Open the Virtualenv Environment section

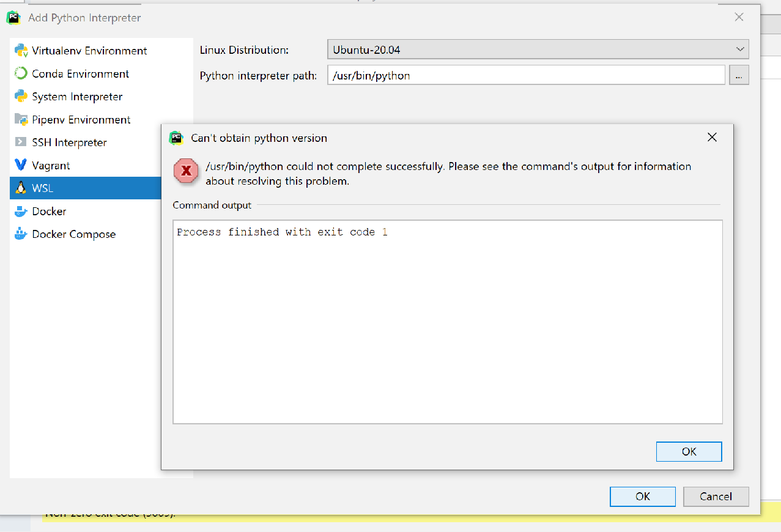pos(102,51)
